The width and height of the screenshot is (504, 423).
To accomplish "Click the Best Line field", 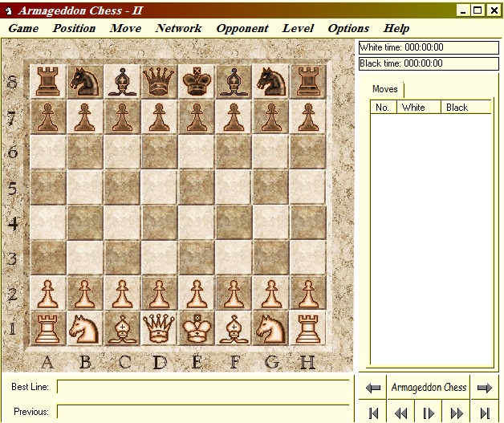I will pos(203,387).
